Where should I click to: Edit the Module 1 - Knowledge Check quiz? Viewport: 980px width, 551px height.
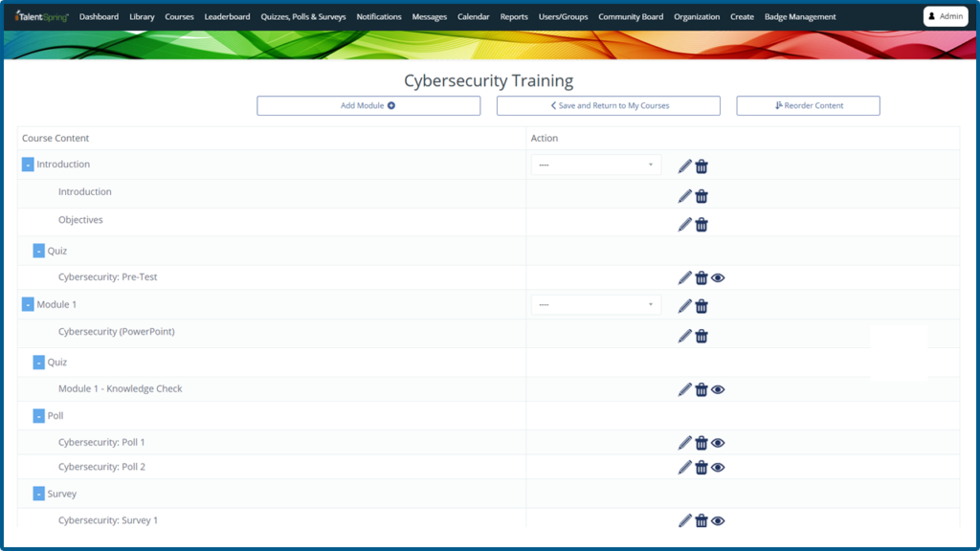click(684, 389)
